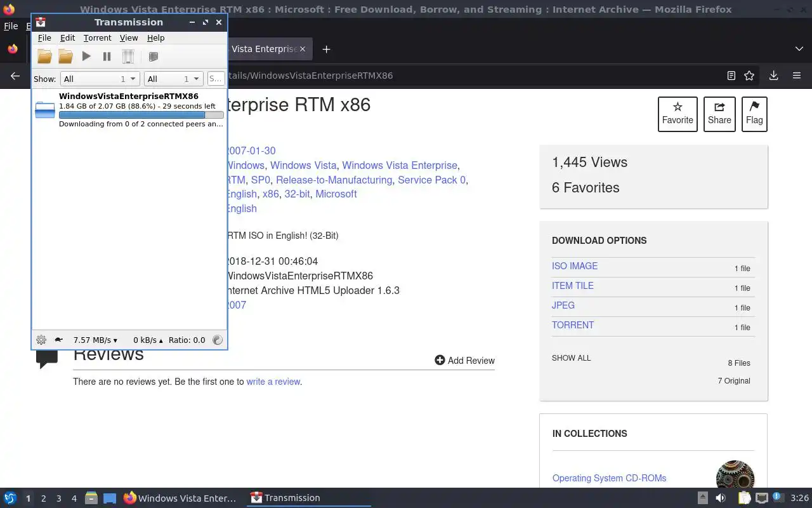
Task: Open the desktop start menu icon
Action: click(10, 498)
